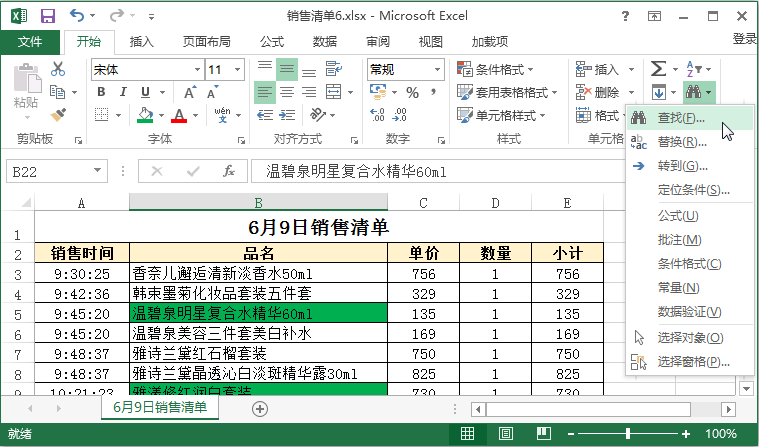Open the font size dropdown
Image resolution: width=759 pixels, height=447 pixels.
pyautogui.click(x=237, y=70)
